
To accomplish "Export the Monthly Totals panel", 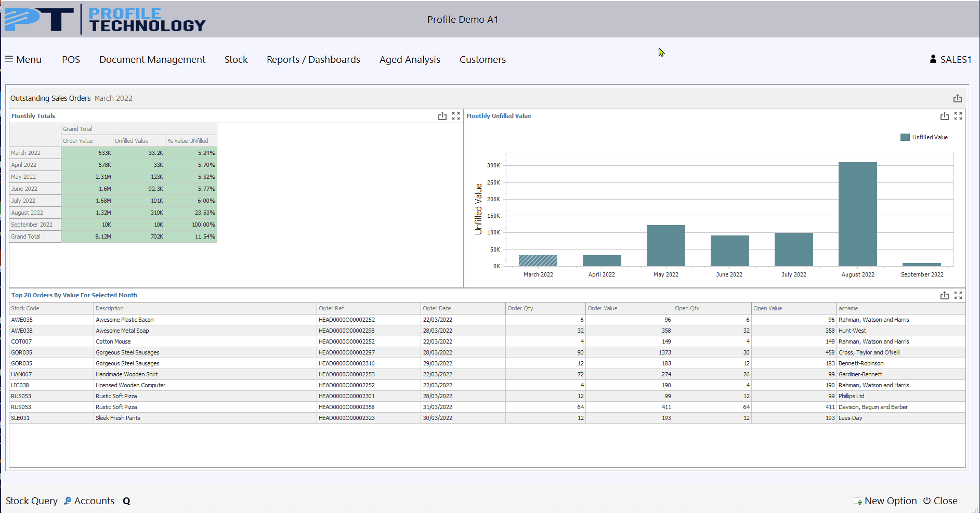I will tap(442, 116).
